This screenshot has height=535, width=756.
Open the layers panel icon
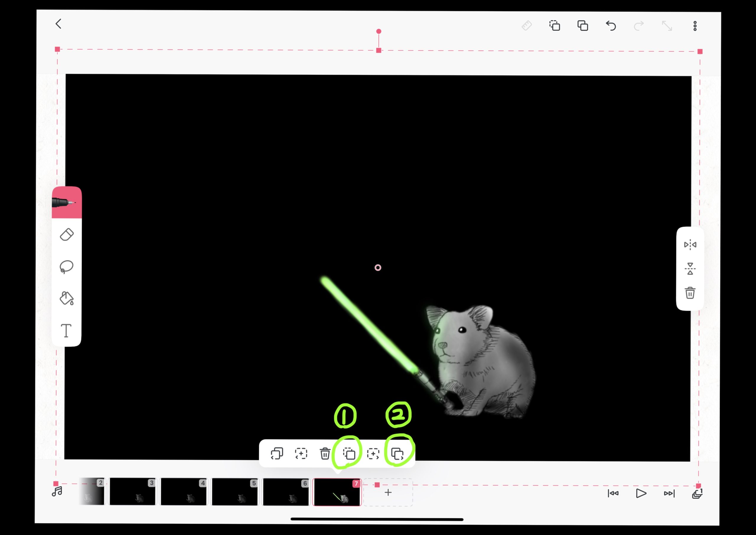click(698, 493)
